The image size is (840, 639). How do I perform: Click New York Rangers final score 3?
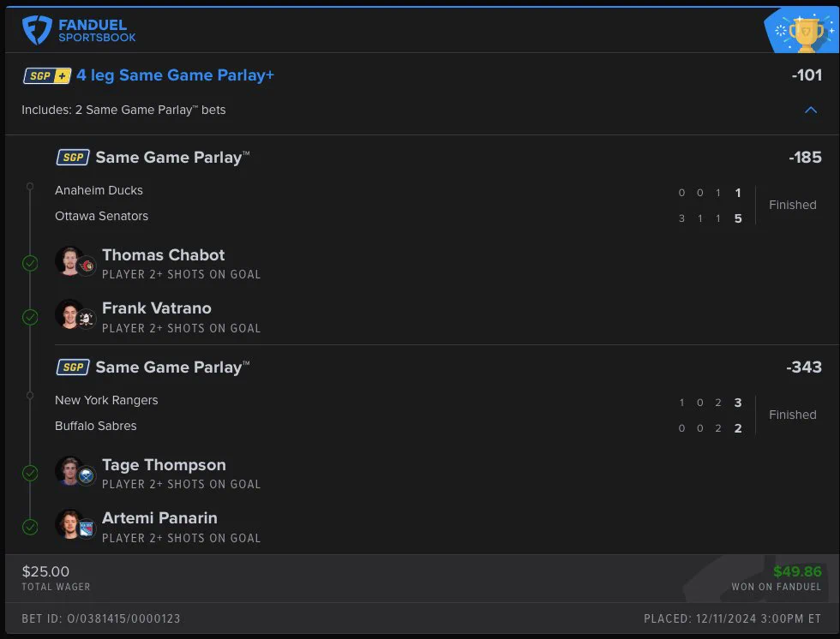pyautogui.click(x=738, y=403)
